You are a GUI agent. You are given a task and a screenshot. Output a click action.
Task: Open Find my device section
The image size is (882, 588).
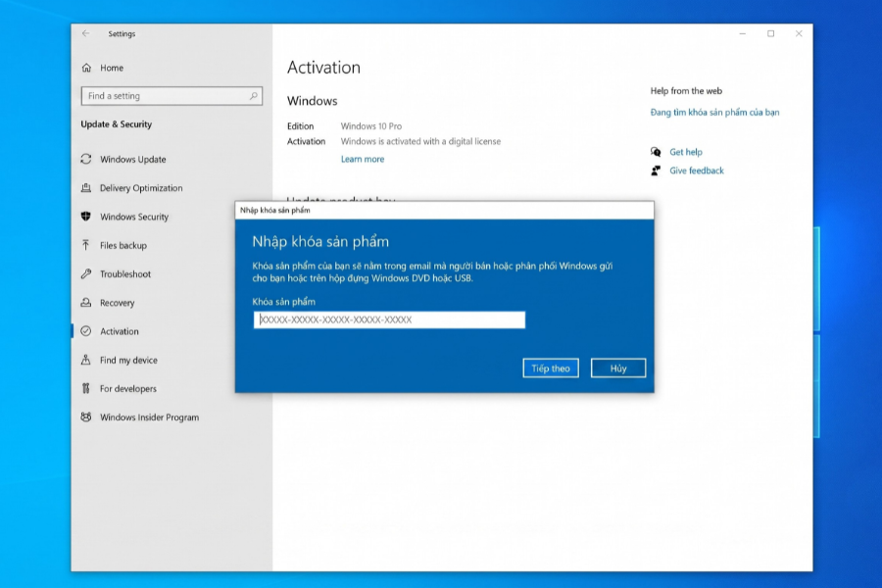(x=128, y=360)
